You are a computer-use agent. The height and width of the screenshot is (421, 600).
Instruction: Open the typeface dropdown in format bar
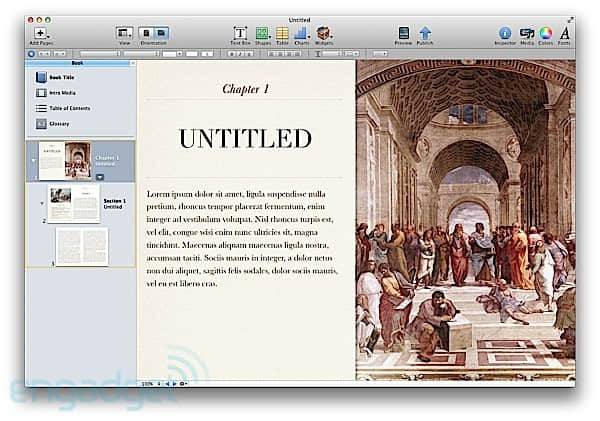tap(141, 54)
